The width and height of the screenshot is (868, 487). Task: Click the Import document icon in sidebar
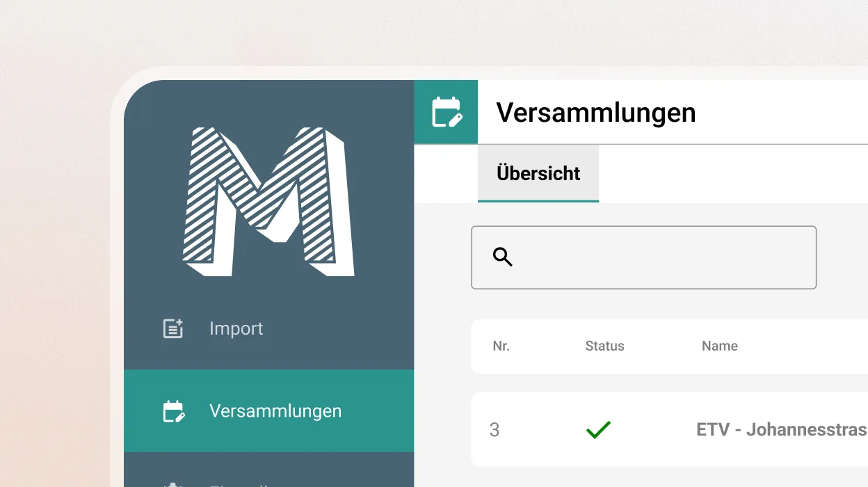point(173,328)
